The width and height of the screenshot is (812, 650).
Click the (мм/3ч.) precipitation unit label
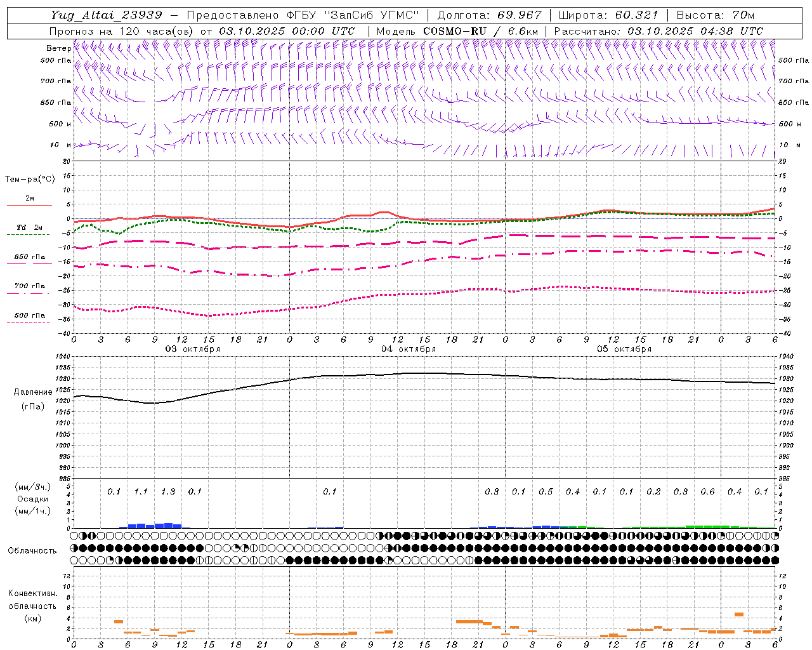(x=33, y=487)
